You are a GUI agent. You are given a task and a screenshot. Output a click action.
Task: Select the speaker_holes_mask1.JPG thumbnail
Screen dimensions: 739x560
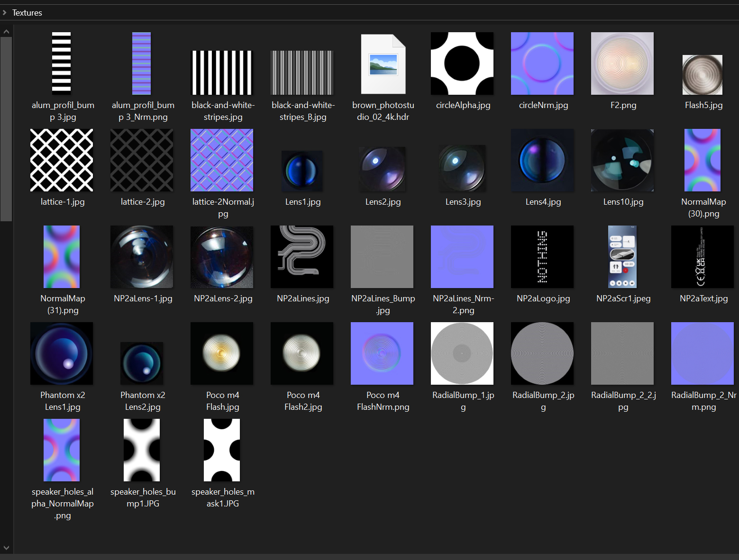(222, 450)
